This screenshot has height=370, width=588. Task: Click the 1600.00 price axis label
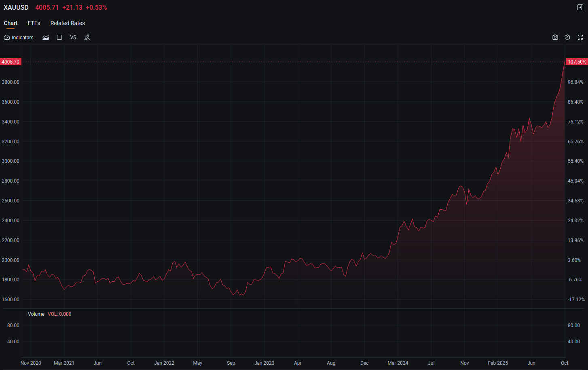(11, 300)
